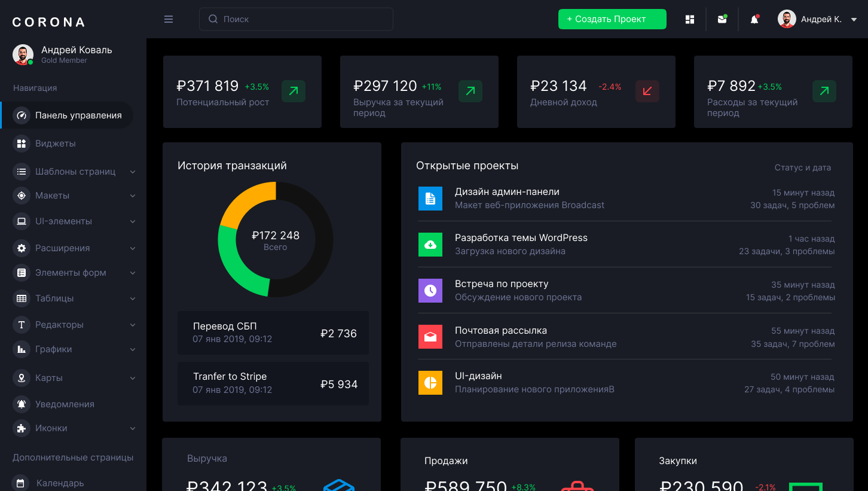The height and width of the screenshot is (491, 868).
Task: Go to Уведомления in the sidebar
Action: (65, 404)
